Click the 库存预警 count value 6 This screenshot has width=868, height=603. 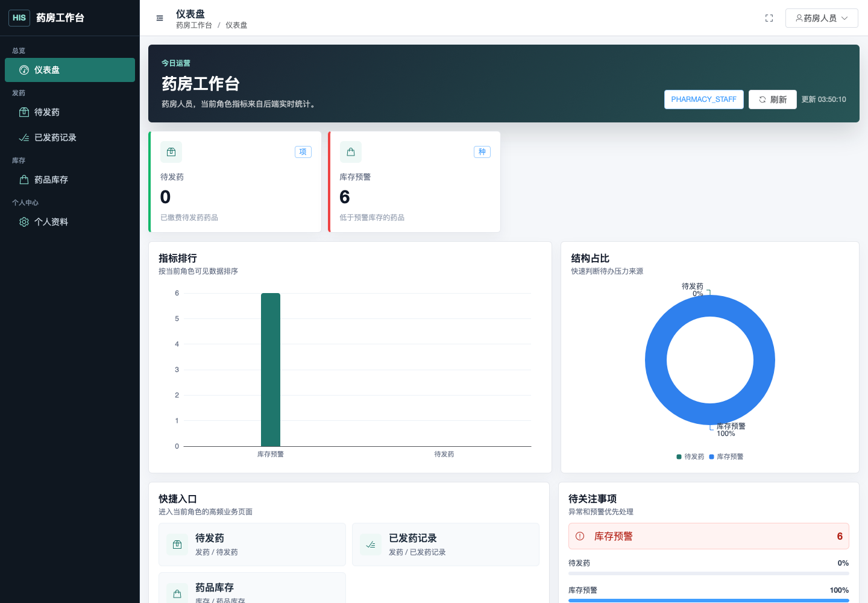coord(345,197)
